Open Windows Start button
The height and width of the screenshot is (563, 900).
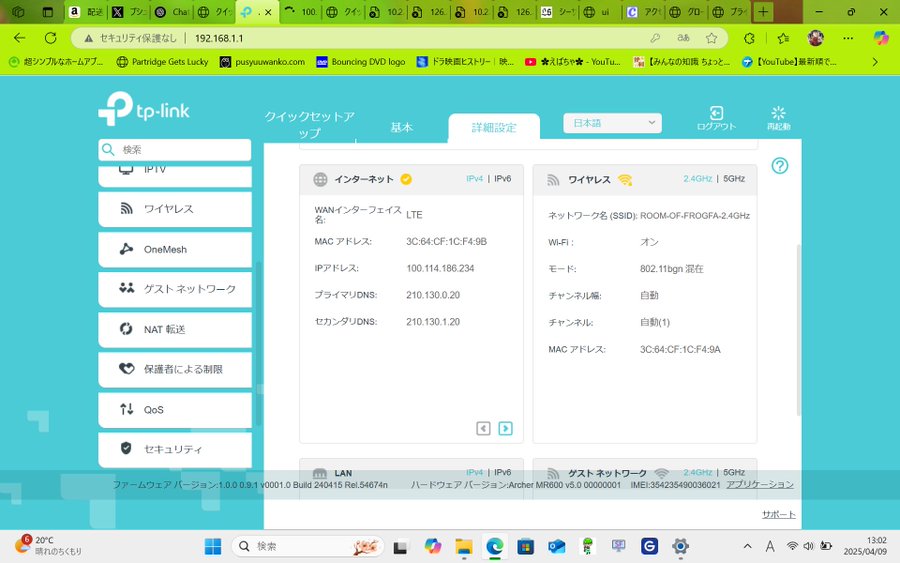tap(213, 546)
